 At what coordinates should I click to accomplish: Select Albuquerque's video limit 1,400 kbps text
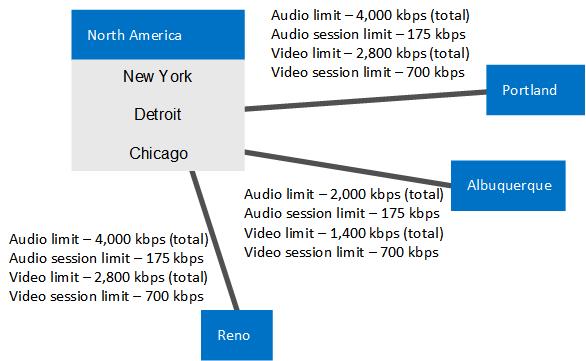point(344,233)
